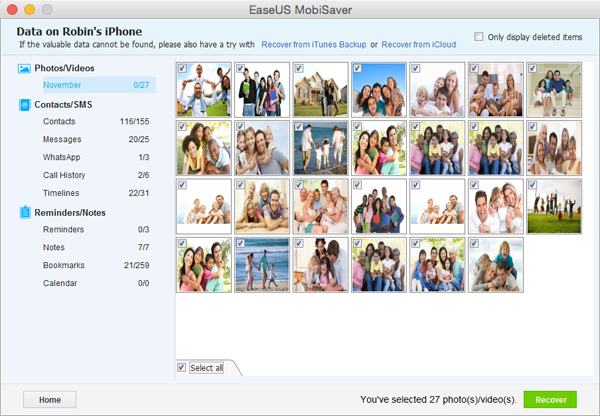Click Recover from iTunes Backup link
This screenshot has width=600, height=416.
click(314, 44)
